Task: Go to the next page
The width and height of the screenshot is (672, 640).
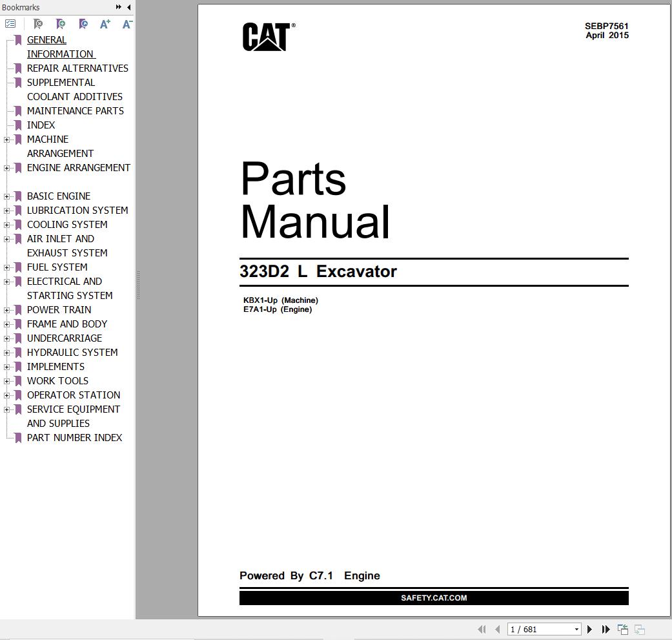Action: pos(589,629)
